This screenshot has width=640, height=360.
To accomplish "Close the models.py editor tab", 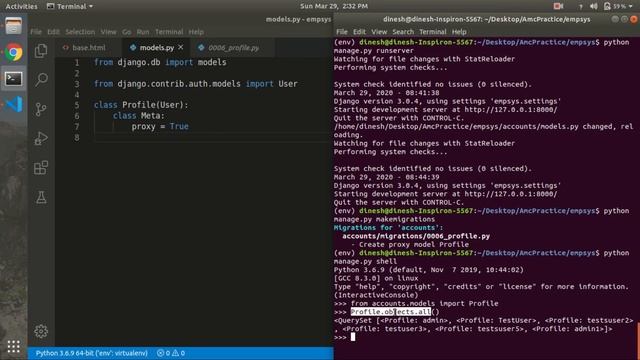I will point(180,47).
